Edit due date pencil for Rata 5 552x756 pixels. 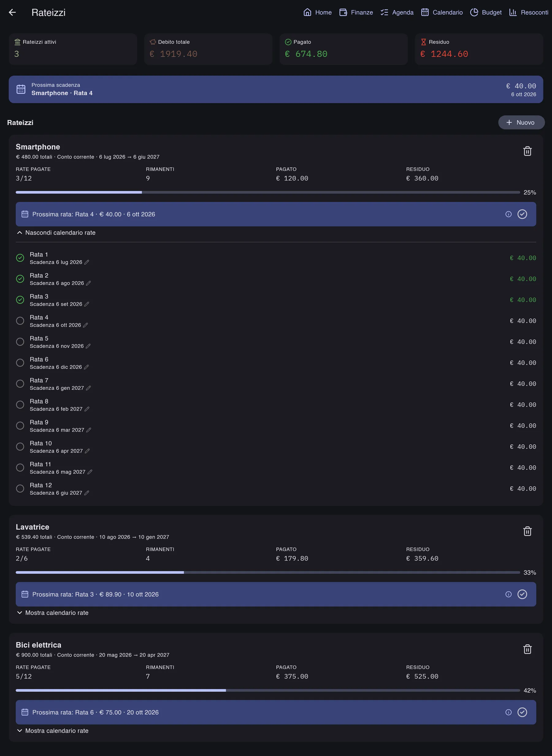click(x=88, y=346)
